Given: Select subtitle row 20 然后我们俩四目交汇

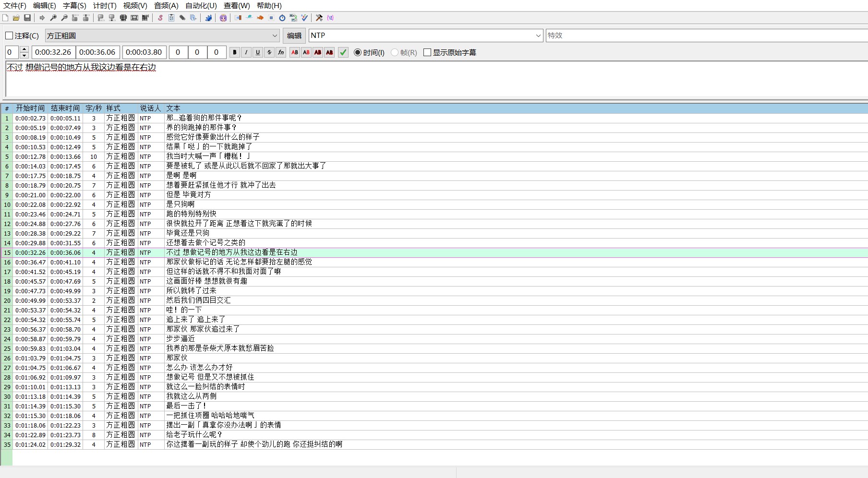Looking at the screenshot, I should pyautogui.click(x=434, y=300).
